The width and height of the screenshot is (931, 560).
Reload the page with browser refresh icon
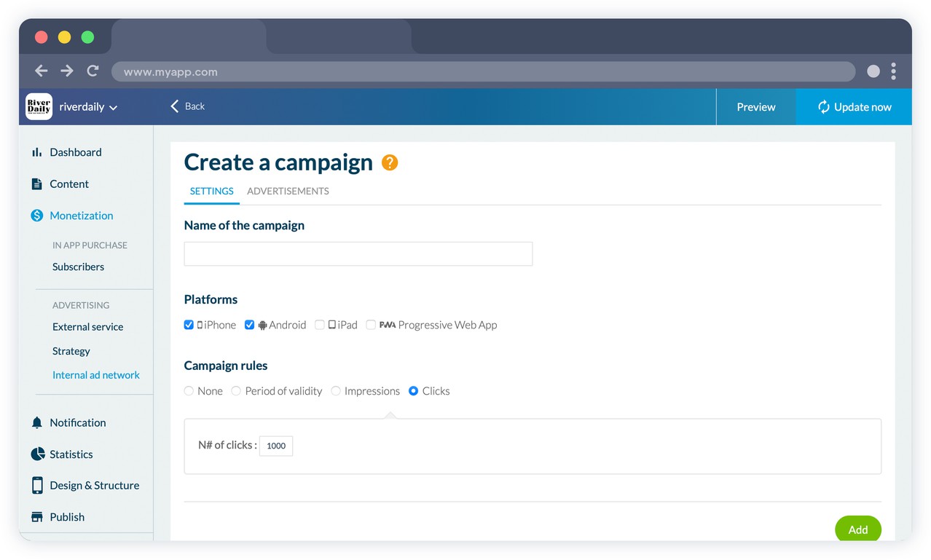coord(93,71)
